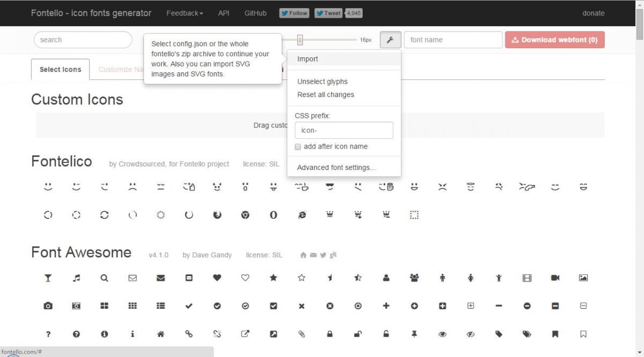Pick the sunglasses emoticon glyph

(x=330, y=187)
